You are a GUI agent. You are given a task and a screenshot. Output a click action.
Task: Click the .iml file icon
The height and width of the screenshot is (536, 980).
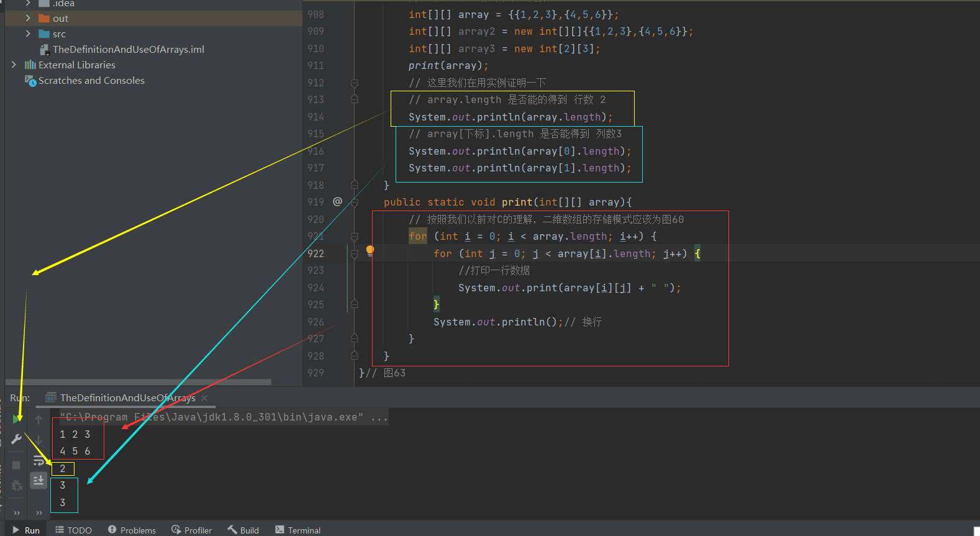(44, 50)
